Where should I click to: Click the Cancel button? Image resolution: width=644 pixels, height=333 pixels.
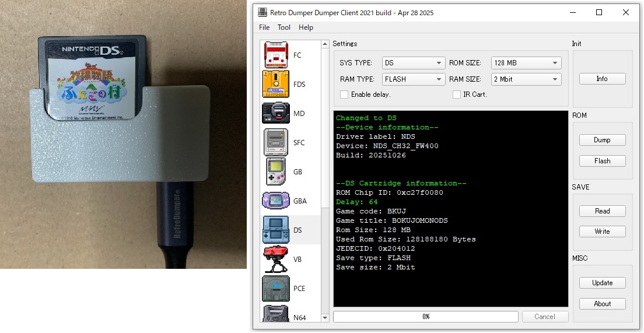545,317
